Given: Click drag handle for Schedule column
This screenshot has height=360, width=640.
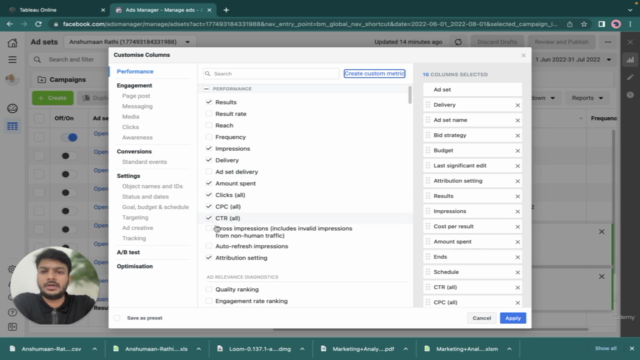Looking at the screenshot, I should click(428, 272).
